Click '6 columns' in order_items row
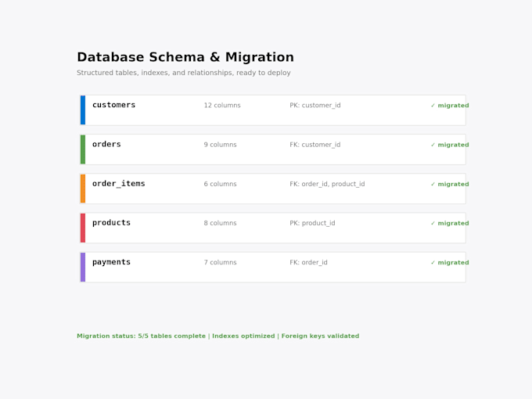This screenshot has height=399, width=532. pyautogui.click(x=220, y=184)
